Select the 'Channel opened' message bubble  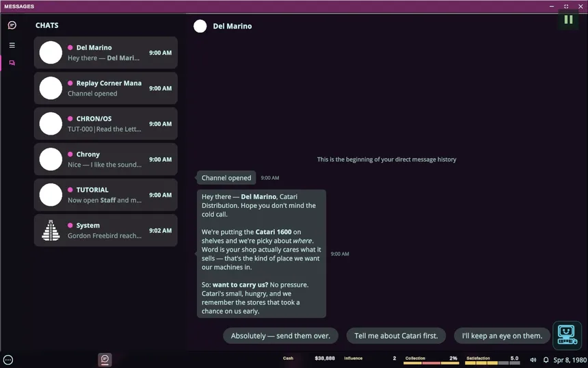tap(226, 178)
